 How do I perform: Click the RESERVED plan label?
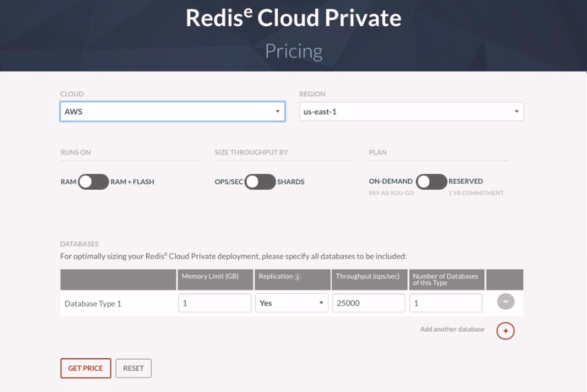click(465, 181)
